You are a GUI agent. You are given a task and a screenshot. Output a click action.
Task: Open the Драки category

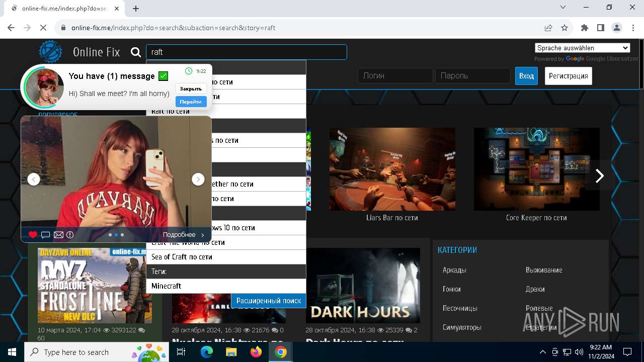pos(535,289)
